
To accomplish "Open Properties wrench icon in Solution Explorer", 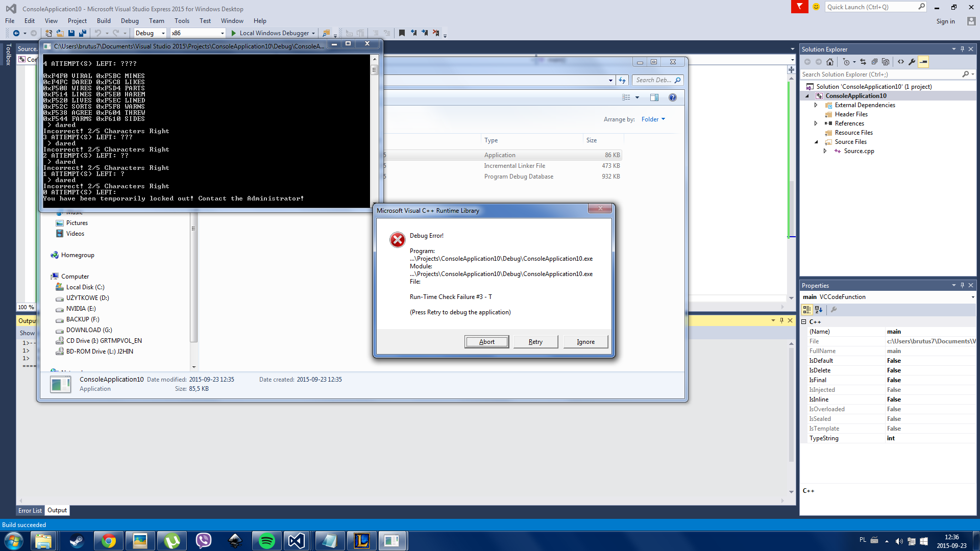I will click(x=912, y=62).
